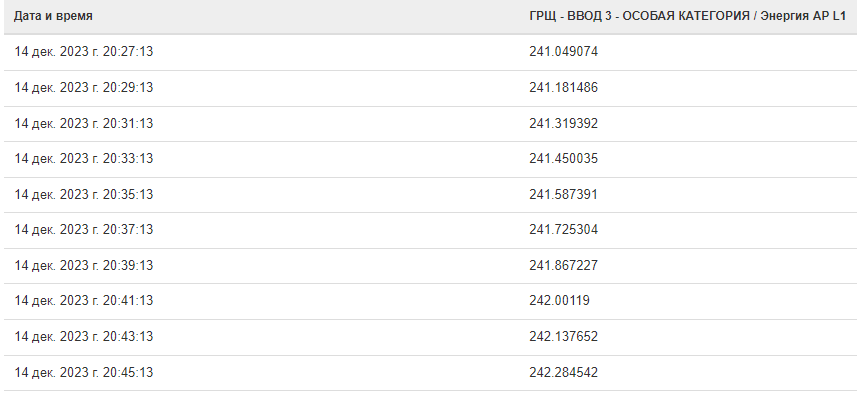Screen dimensions: 857x393
Task: Select the row with timestamp 20:43:13
Action: pos(430,337)
